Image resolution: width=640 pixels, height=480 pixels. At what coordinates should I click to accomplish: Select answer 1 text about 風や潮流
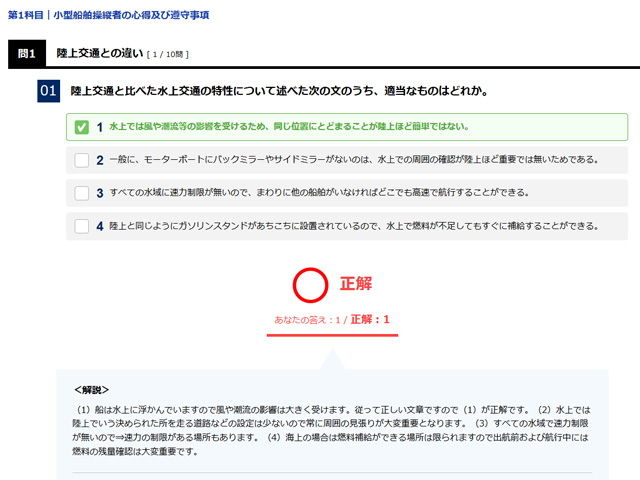coord(289,127)
